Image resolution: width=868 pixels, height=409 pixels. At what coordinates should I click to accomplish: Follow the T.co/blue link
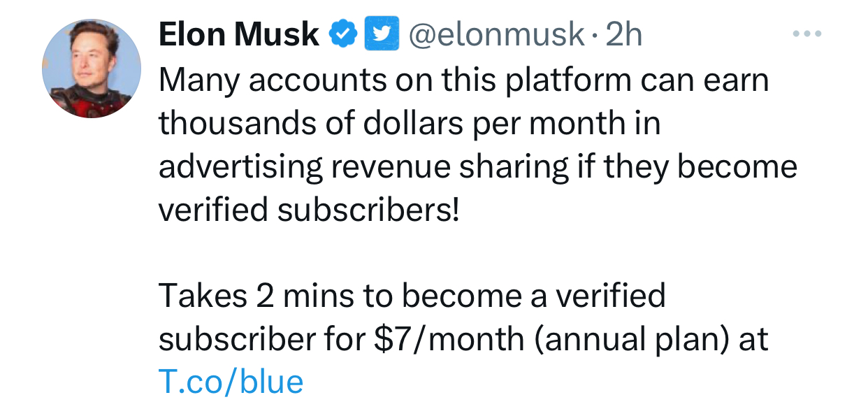pos(231,382)
